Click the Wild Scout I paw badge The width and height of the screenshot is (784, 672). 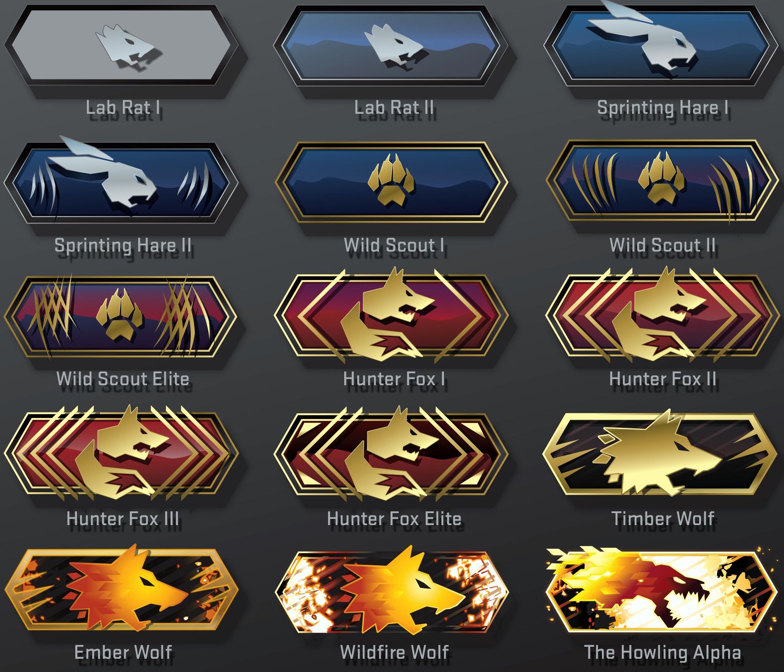coord(391,182)
